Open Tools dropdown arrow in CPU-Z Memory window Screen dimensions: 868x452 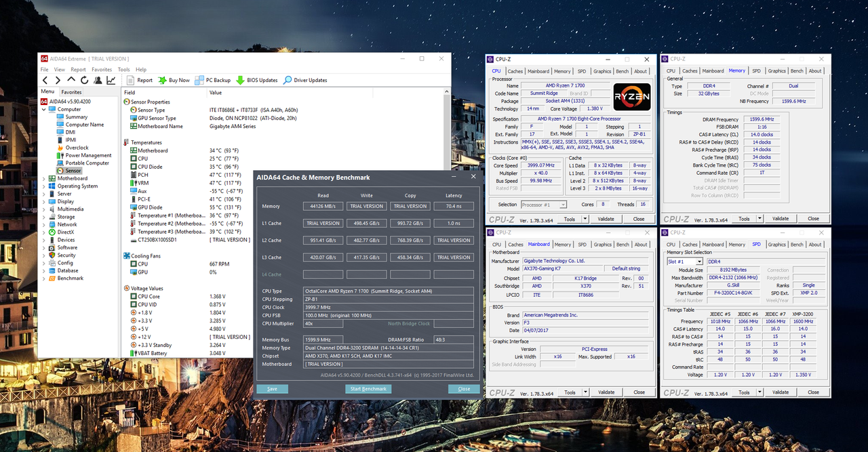click(759, 219)
